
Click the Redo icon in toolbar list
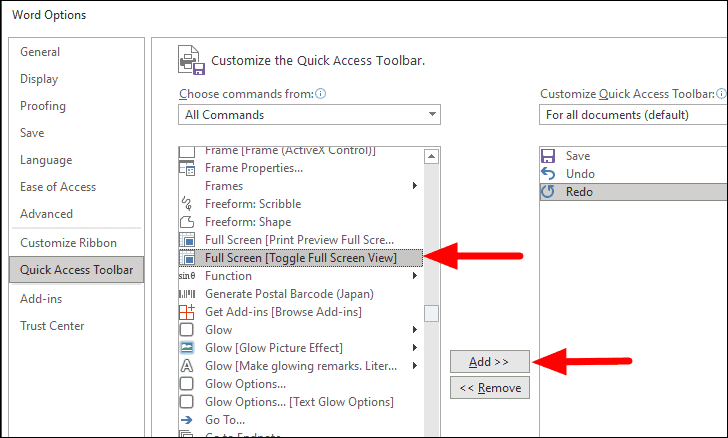pos(548,192)
